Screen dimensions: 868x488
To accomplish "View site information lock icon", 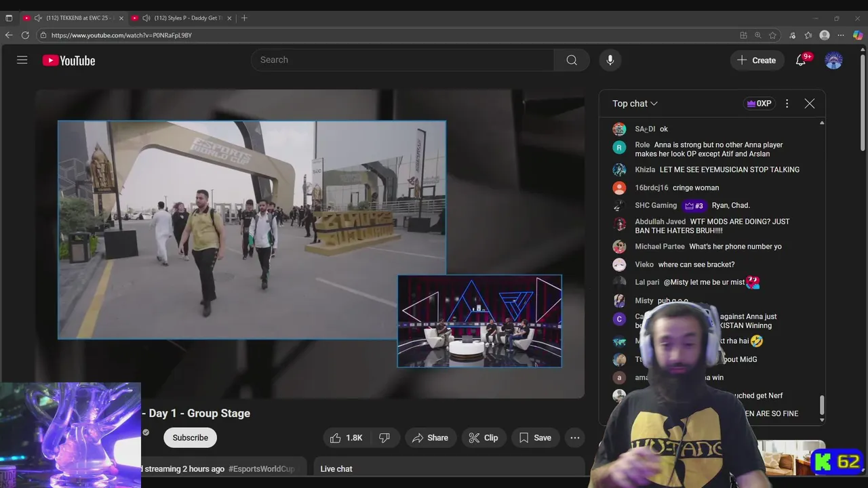I will coord(43,35).
